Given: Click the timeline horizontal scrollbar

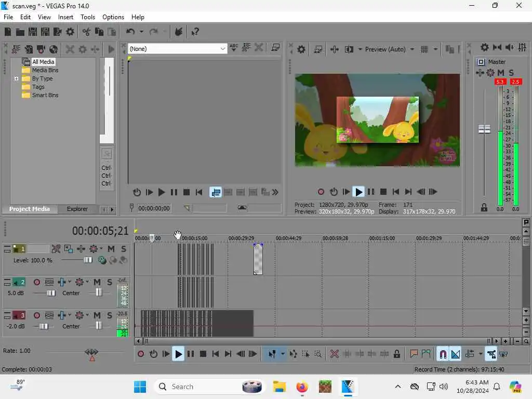Looking at the screenshot, I should point(316,341).
